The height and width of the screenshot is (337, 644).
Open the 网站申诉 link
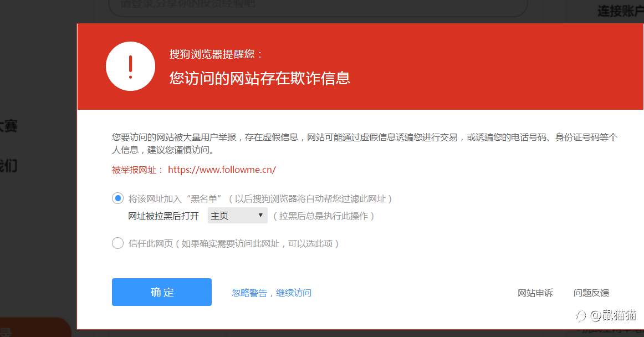pos(535,293)
